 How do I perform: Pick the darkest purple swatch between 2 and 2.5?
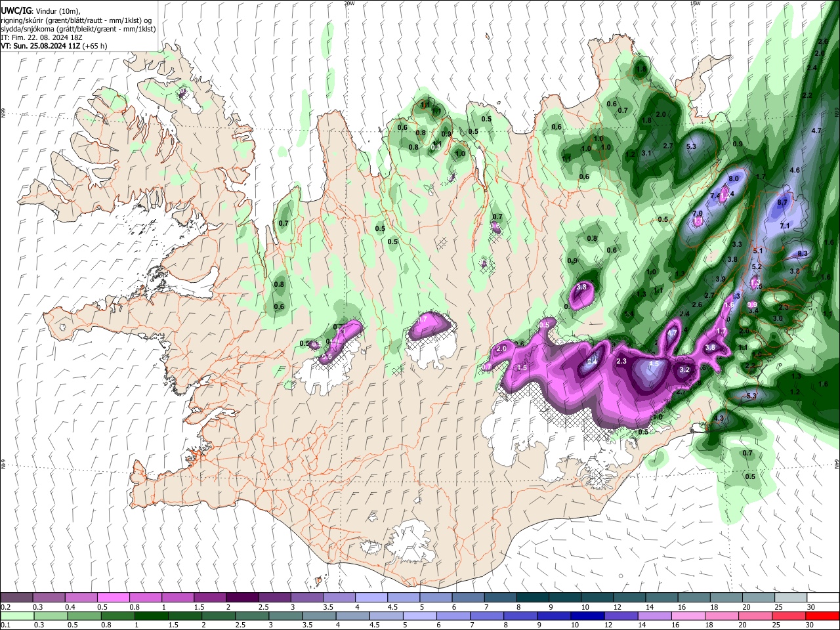click(242, 598)
